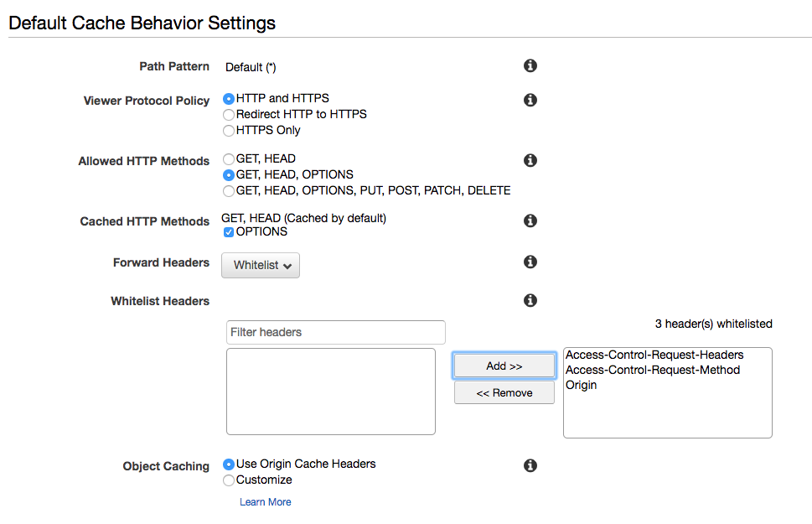Image resolution: width=812 pixels, height=524 pixels.
Task: Show info for Cached HTTP Methods
Action: click(x=530, y=221)
